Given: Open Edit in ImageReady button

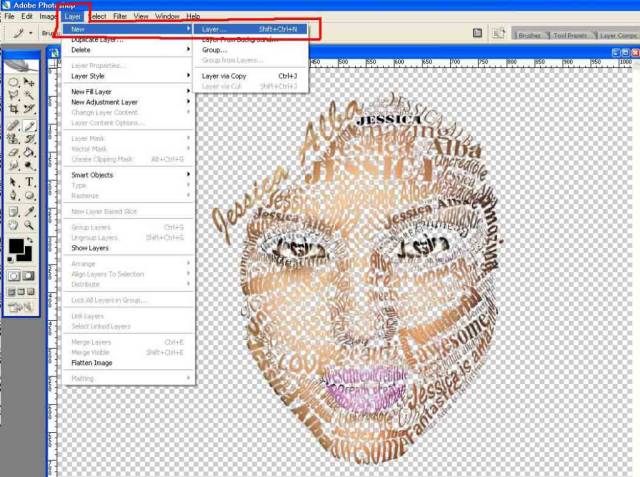Looking at the screenshot, I should [21, 307].
